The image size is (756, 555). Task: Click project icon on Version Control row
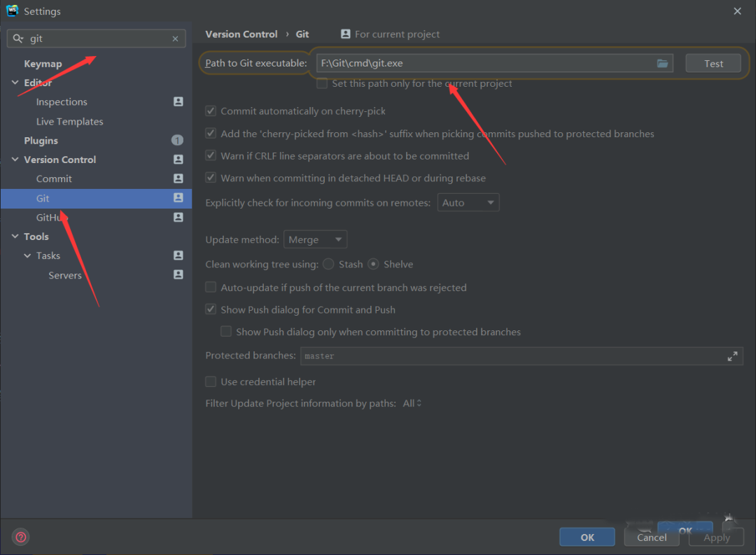coord(178,159)
